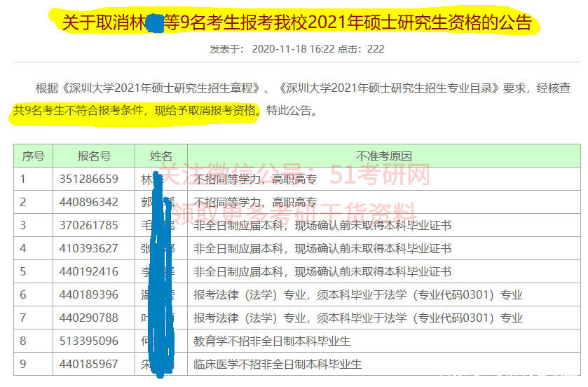Click 《深圳大学2021年硕士研究生招生专业目录》 in the paragraph
This screenshot has width=588, height=387.
[x=388, y=88]
